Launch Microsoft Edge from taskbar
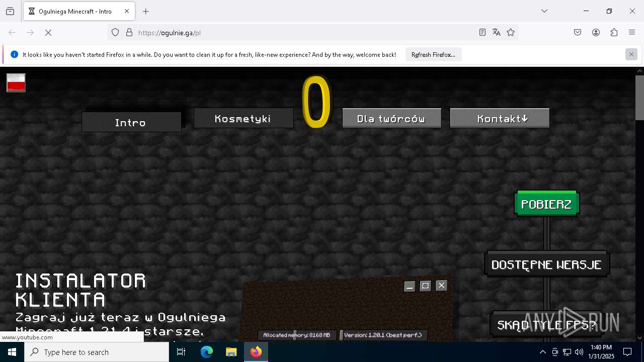Screen dimensions: 644x362 coord(207,352)
